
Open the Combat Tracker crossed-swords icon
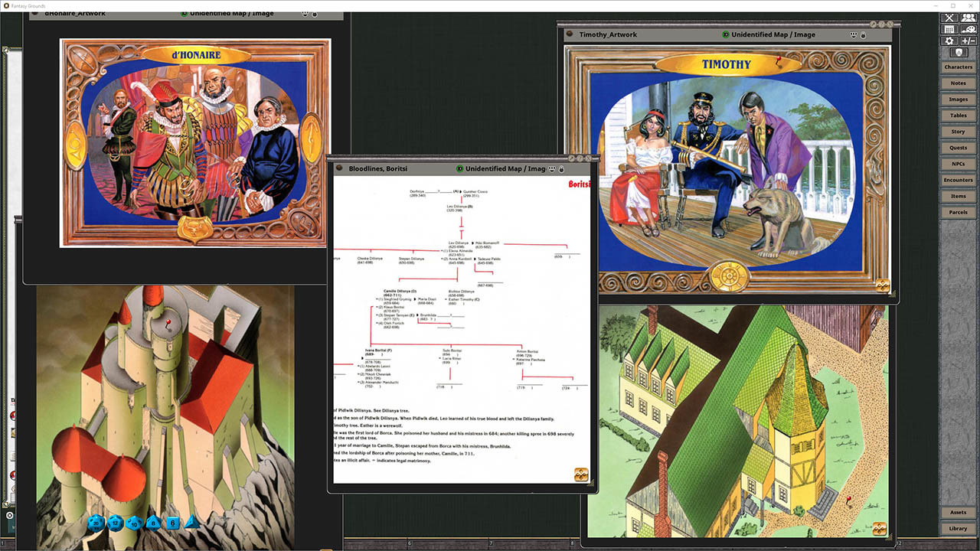(x=949, y=18)
